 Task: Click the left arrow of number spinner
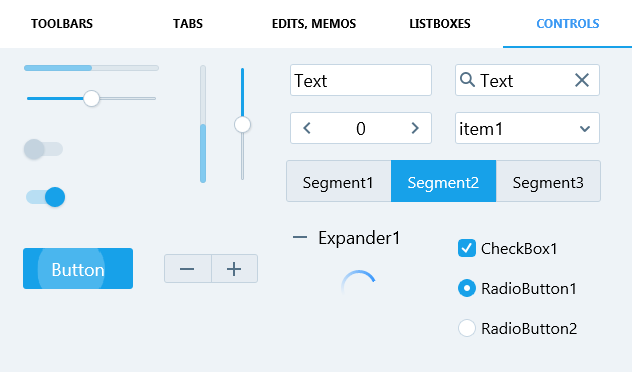pos(307,128)
